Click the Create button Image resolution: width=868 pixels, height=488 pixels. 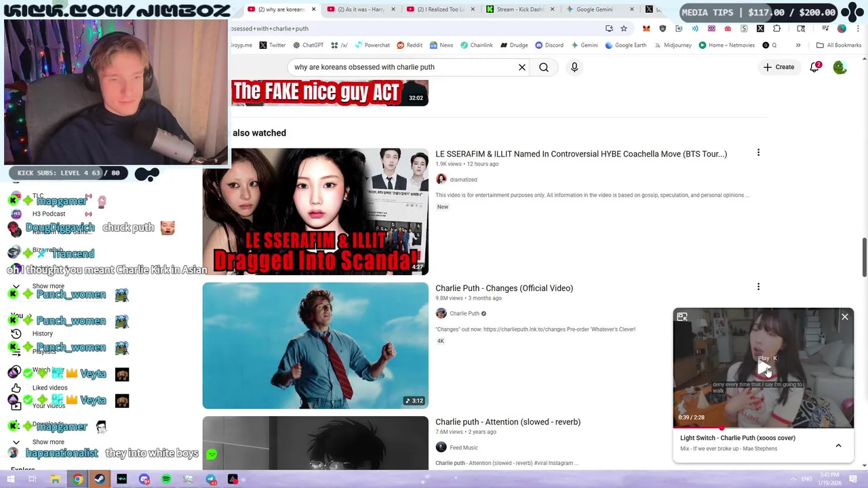778,67
